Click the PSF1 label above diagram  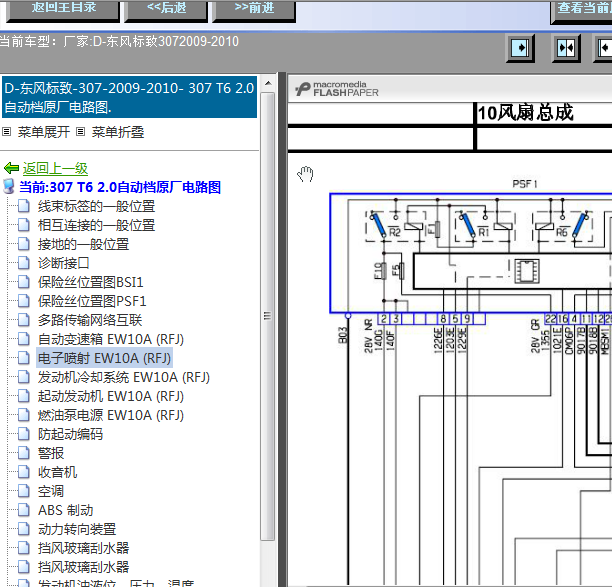click(525, 184)
